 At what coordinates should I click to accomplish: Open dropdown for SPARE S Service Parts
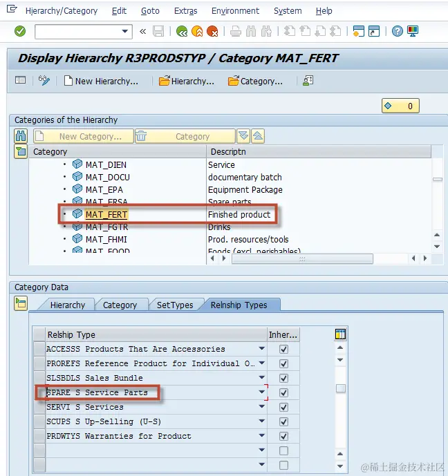click(262, 392)
